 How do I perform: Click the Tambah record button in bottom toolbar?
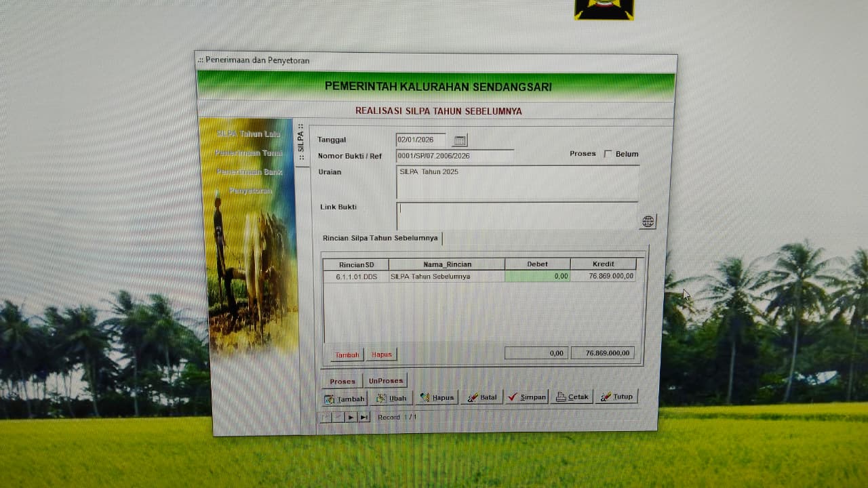[344, 399]
